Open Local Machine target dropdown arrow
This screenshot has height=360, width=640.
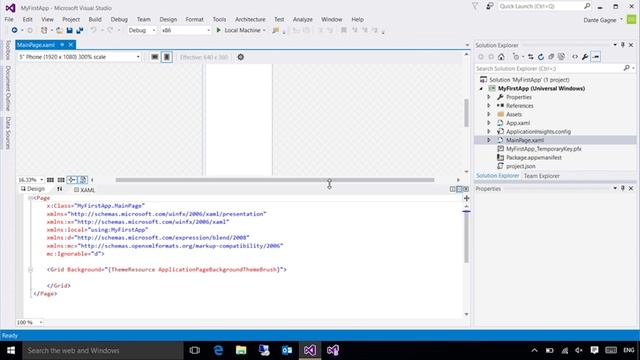264,31
